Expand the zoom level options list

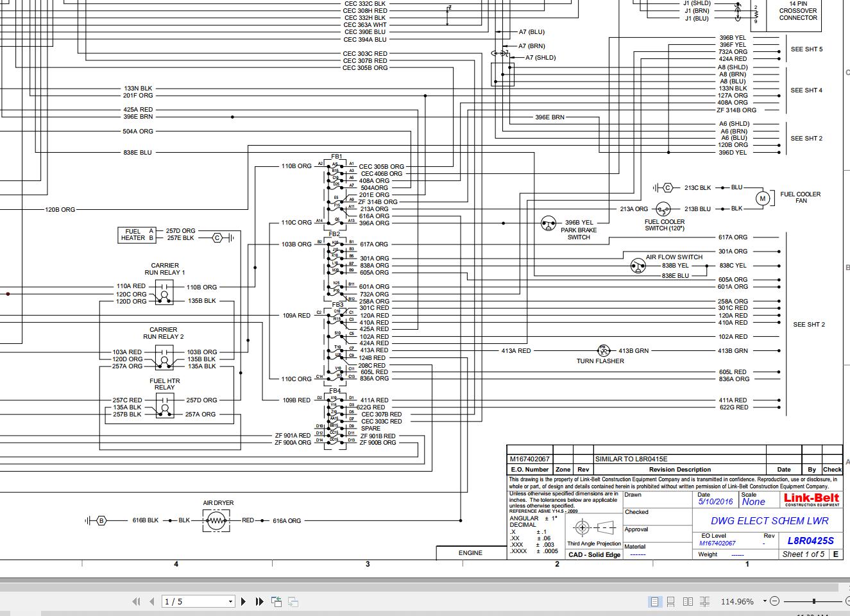click(x=763, y=602)
